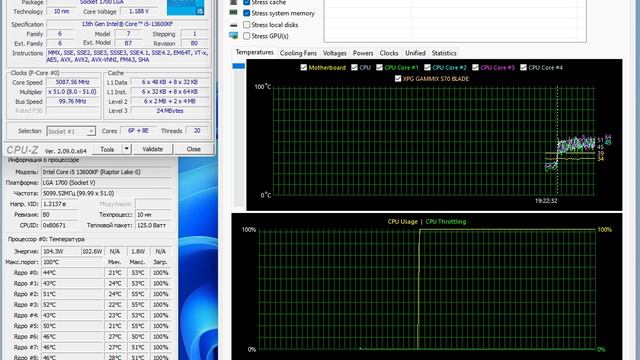Click the Модель field Intel Core i5 13600KF (Raptor Lake-S)

(107, 172)
